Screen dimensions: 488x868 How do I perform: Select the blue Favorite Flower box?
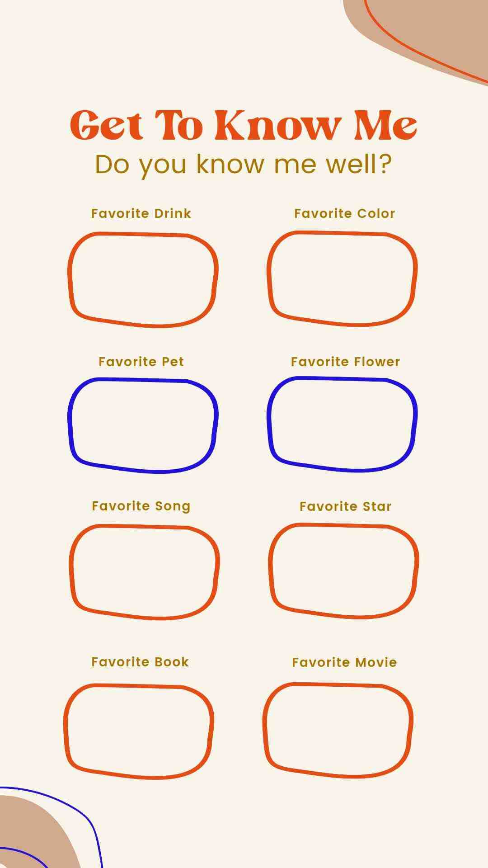(342, 424)
